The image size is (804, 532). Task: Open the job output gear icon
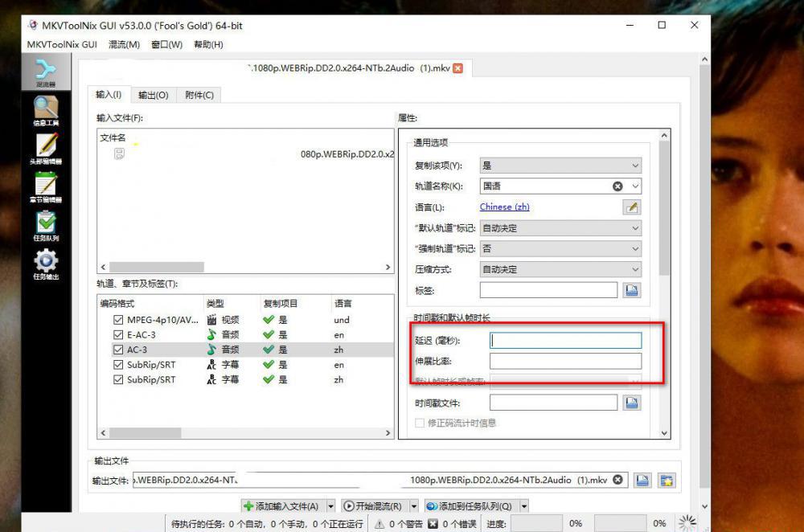point(46,264)
